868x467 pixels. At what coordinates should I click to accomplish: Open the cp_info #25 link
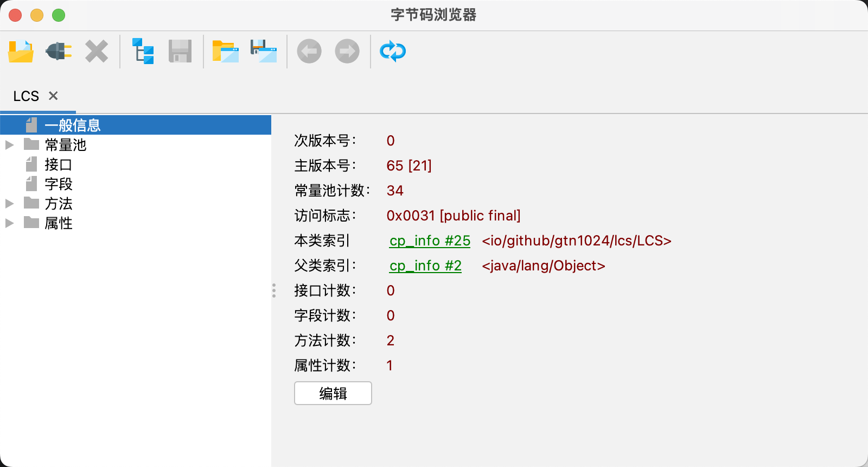430,241
